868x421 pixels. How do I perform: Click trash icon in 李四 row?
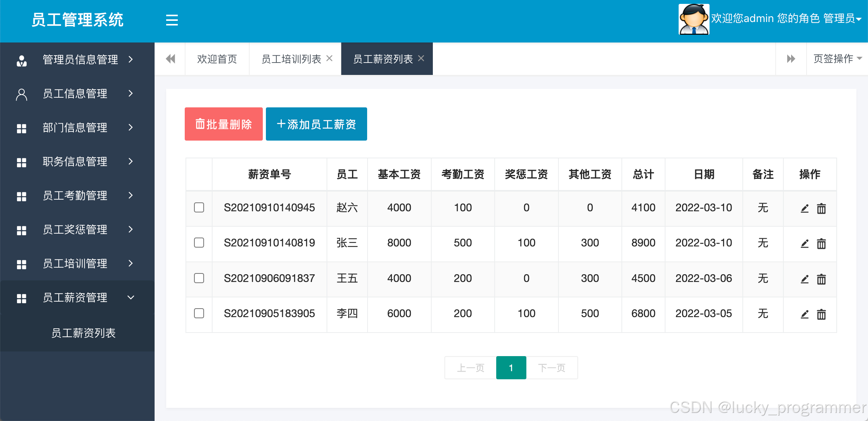pos(821,314)
